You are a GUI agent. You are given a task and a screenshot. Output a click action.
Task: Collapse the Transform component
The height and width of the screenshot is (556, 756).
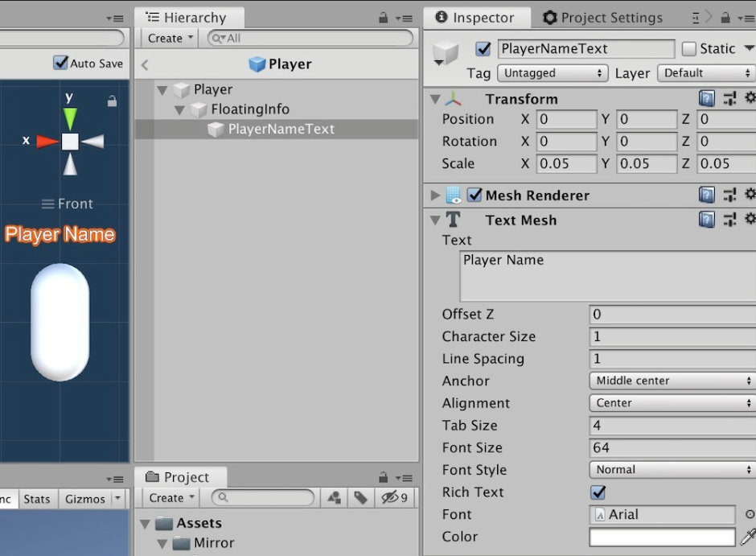tap(435, 99)
